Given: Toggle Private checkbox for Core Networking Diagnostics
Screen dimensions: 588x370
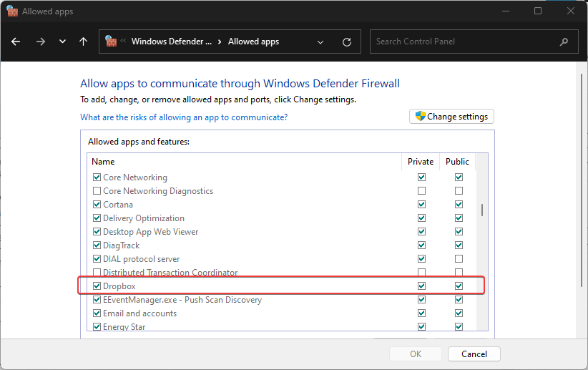Looking at the screenshot, I should pyautogui.click(x=421, y=190).
